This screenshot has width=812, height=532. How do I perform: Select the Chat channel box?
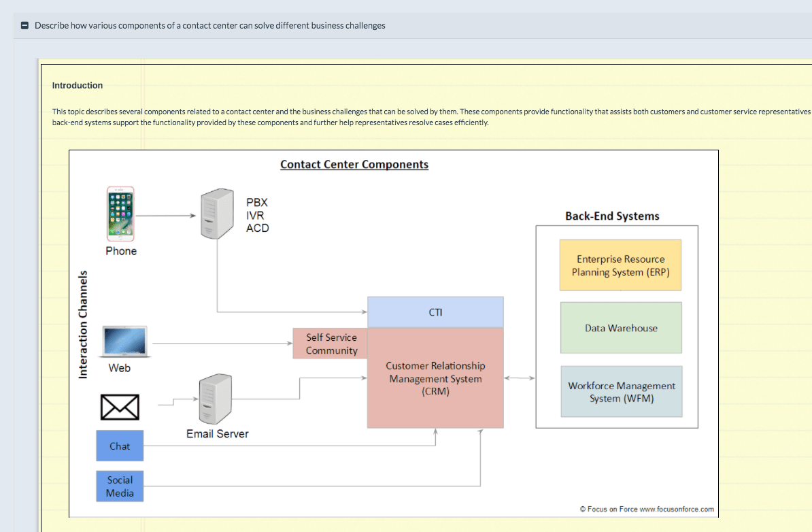click(x=120, y=446)
